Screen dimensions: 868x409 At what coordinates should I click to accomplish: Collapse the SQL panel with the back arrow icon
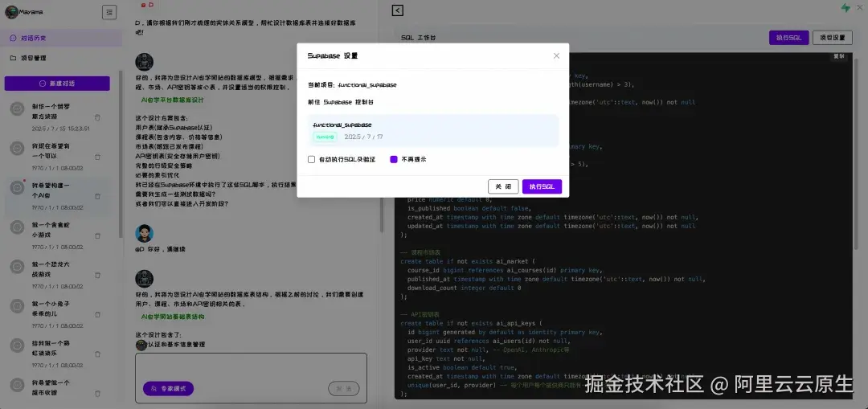pos(397,10)
